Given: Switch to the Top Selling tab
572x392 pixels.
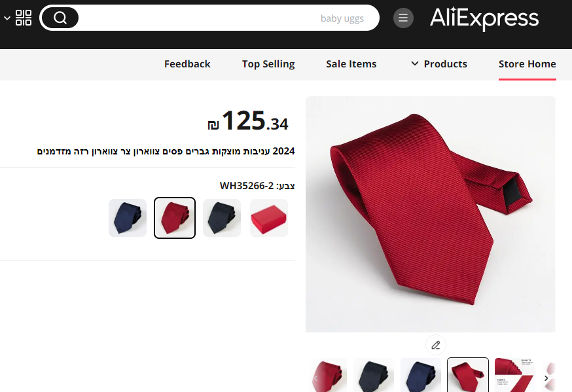Looking at the screenshot, I should 268,64.
